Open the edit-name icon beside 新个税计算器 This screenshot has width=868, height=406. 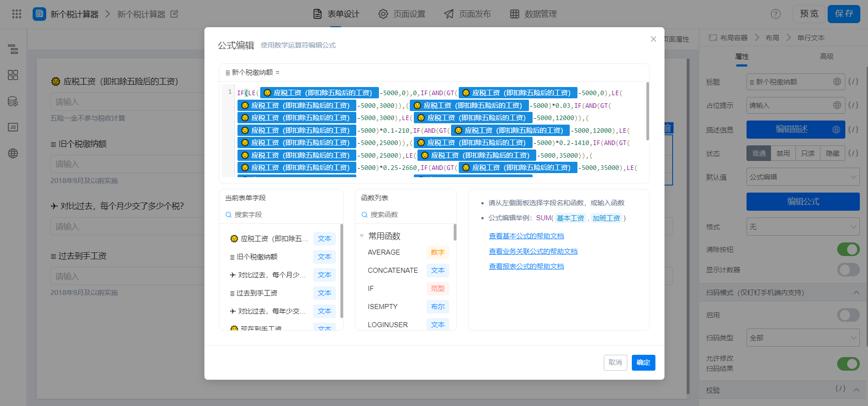click(x=174, y=14)
